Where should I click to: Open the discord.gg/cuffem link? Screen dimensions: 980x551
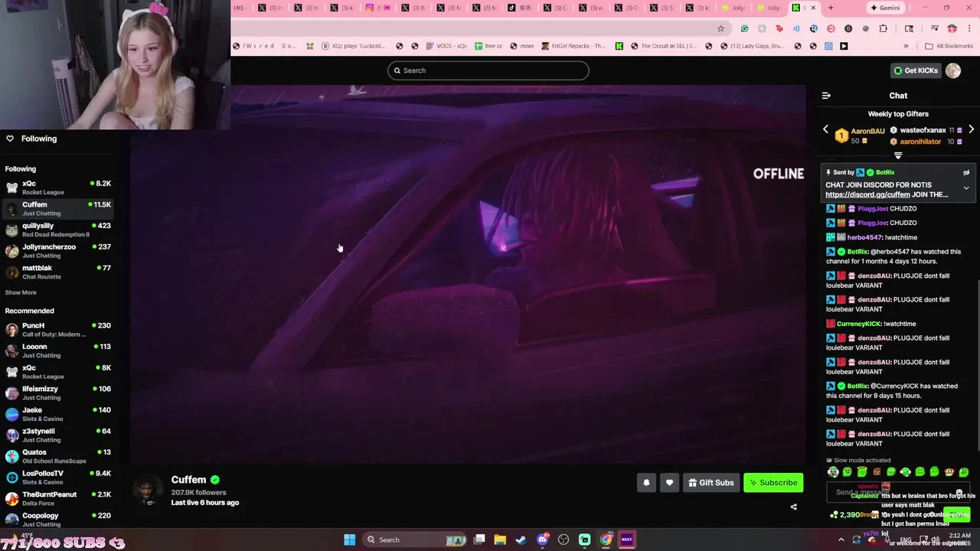click(867, 194)
